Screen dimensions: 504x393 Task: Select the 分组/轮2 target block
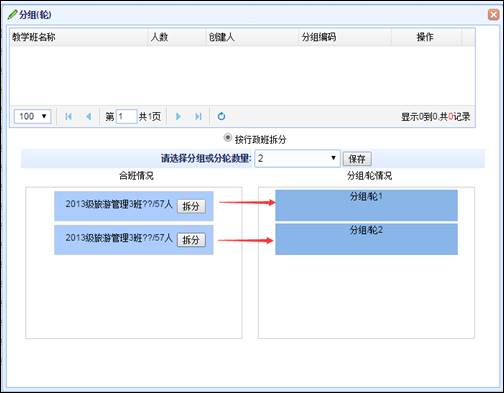click(x=366, y=239)
